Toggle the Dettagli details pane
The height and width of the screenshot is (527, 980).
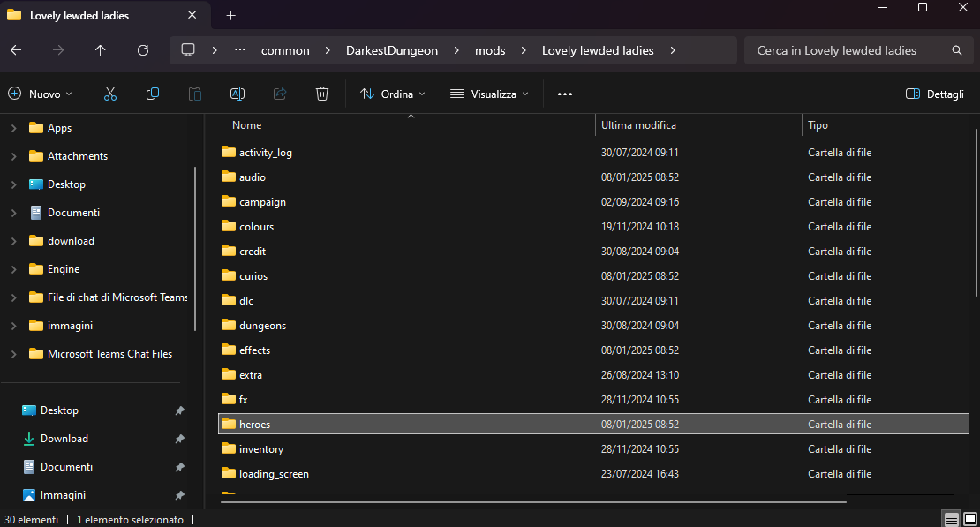point(934,94)
